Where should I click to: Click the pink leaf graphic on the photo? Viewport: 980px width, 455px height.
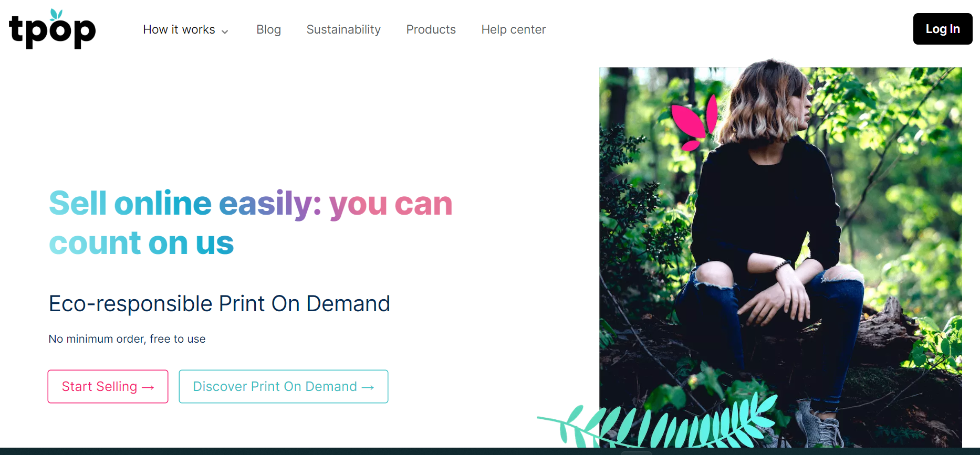(694, 122)
